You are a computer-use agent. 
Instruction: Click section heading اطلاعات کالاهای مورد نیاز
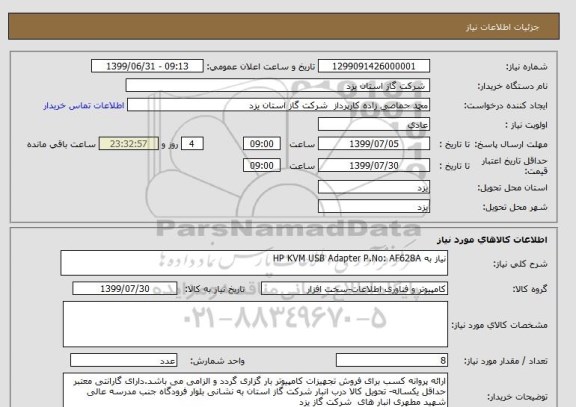click(492, 240)
